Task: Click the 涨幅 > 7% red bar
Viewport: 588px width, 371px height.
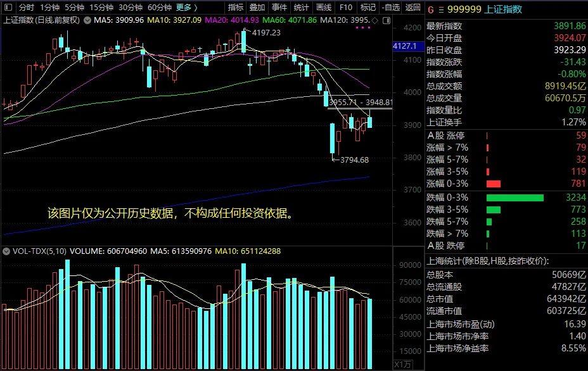Action: click(x=487, y=148)
